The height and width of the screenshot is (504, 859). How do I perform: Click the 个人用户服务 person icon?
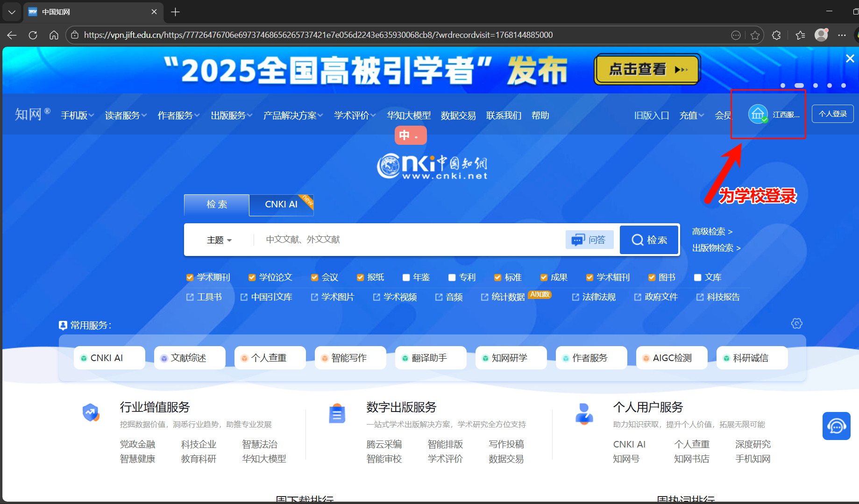pos(584,413)
